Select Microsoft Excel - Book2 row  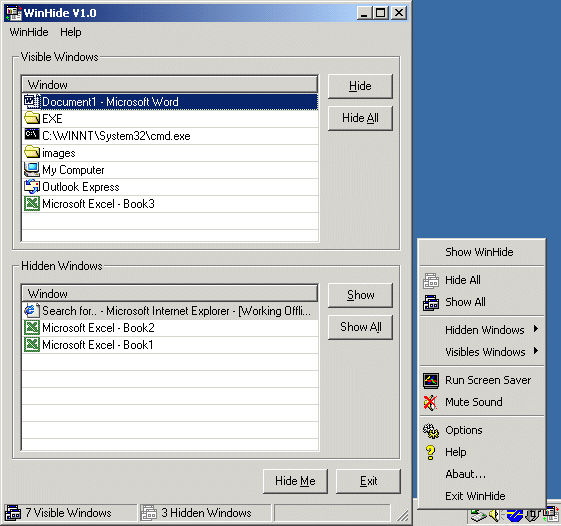click(x=170, y=328)
